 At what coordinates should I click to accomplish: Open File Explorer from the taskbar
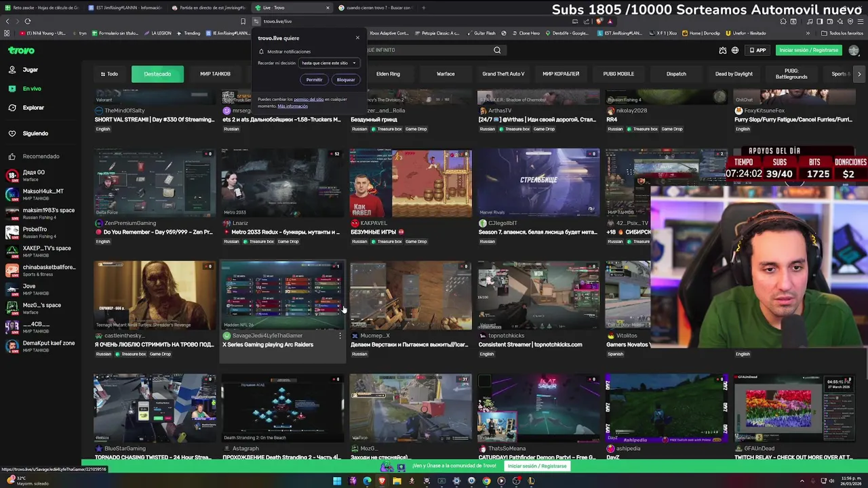tap(397, 481)
